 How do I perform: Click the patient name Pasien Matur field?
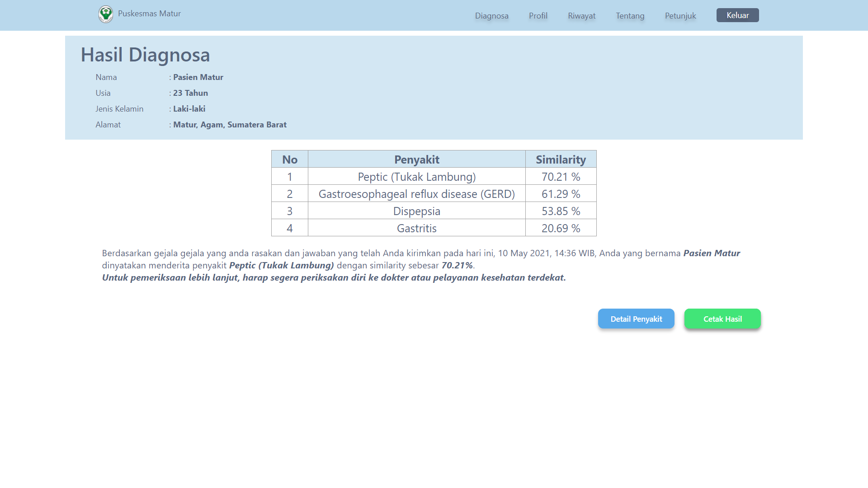coord(198,77)
